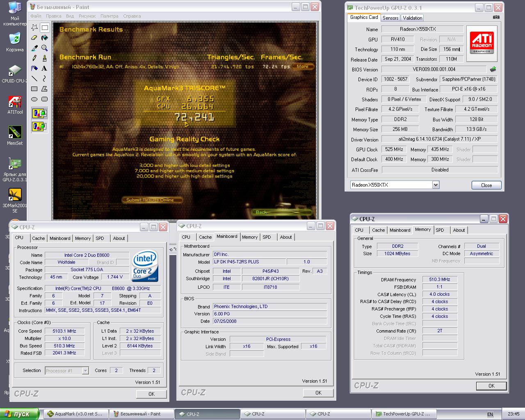Viewport: 525px width, 420px height.
Task: Open the Палитра menu in Paint
Action: click(110, 16)
